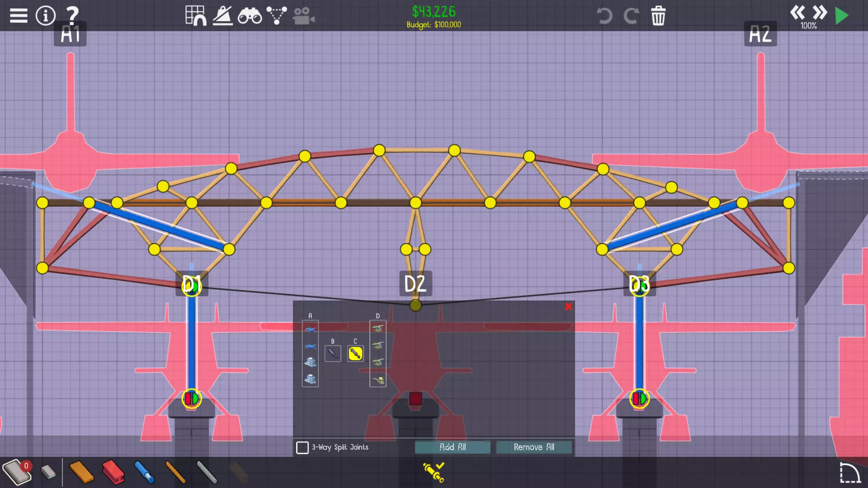Delete bridge with trash can icon

click(x=658, y=16)
